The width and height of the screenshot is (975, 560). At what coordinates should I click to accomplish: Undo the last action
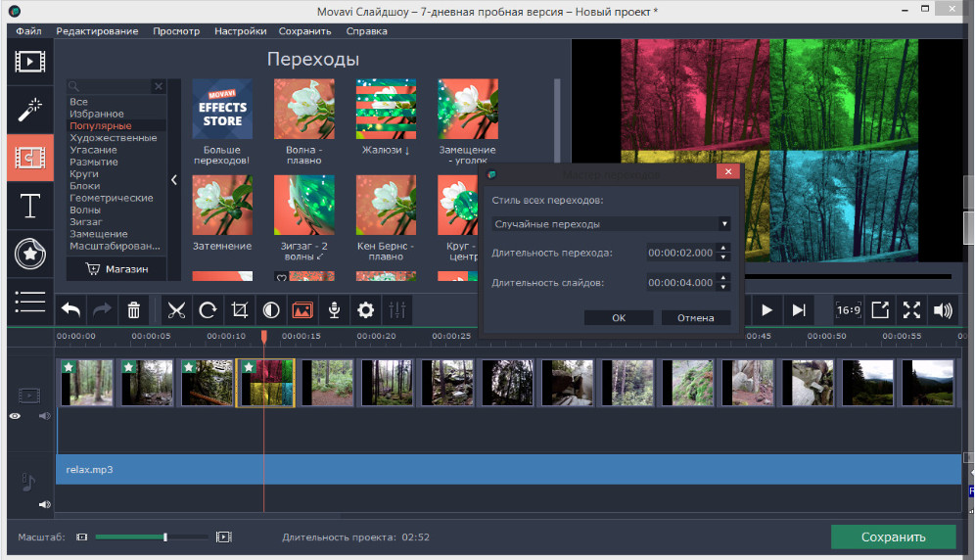click(70, 310)
